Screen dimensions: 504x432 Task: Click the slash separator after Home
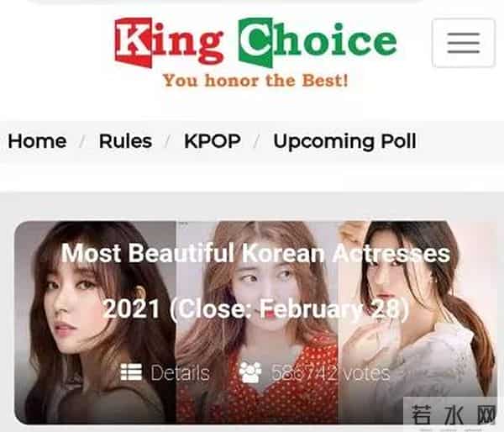pos(82,141)
